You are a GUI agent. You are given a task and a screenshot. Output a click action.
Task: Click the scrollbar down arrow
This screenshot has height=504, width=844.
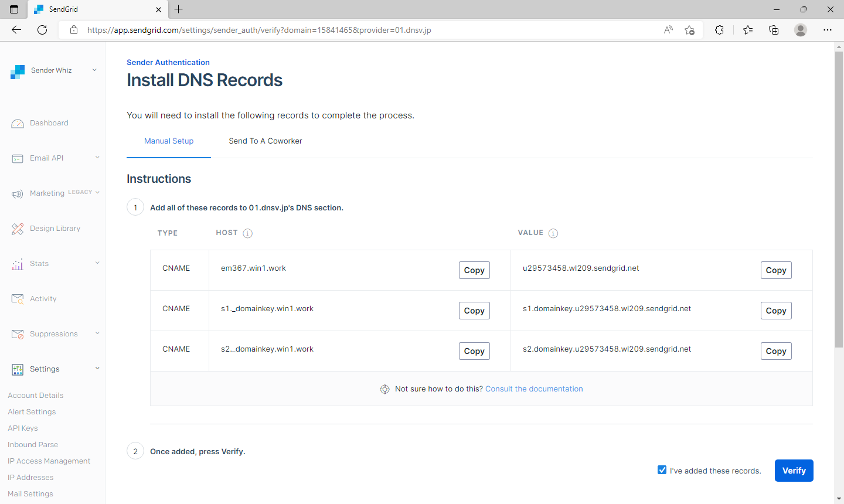click(x=839, y=499)
